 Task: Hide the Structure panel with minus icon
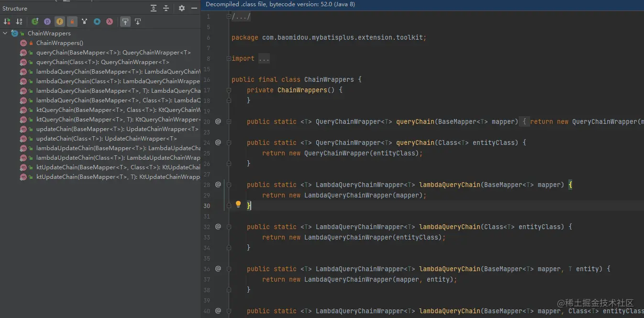click(194, 8)
